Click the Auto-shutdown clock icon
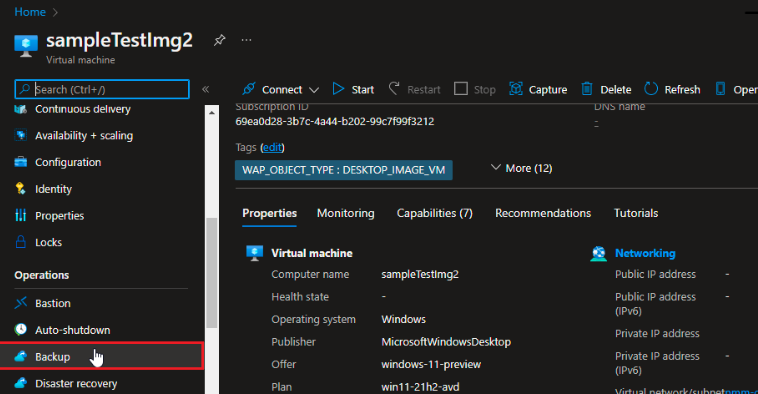This screenshot has height=394, width=758. click(x=20, y=330)
